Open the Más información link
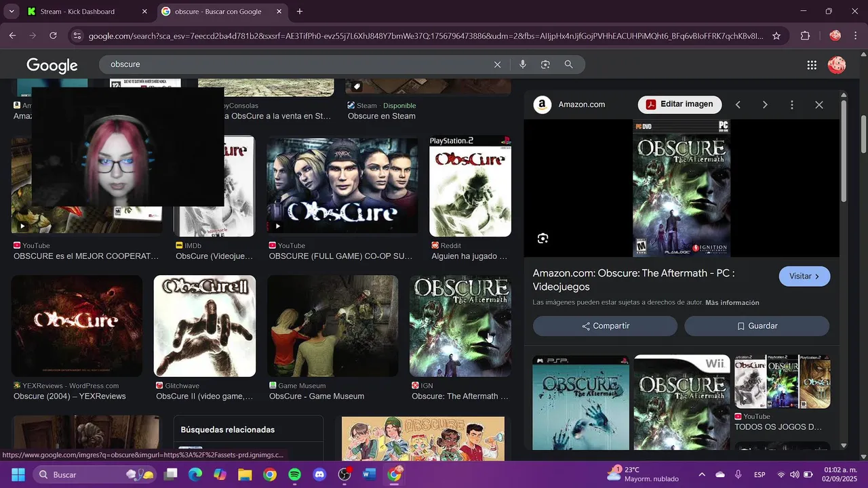 pos(732,303)
